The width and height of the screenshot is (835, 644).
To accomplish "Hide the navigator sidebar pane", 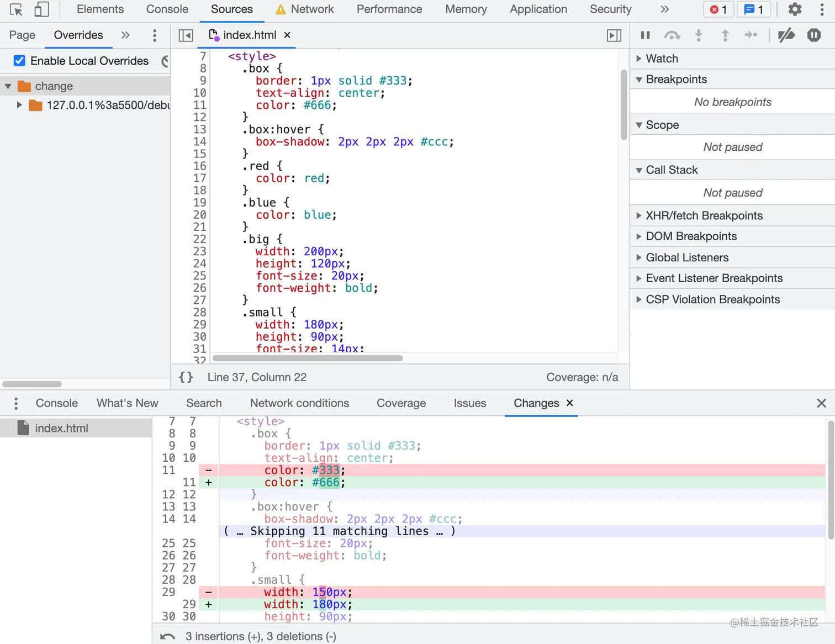I will pos(186,35).
